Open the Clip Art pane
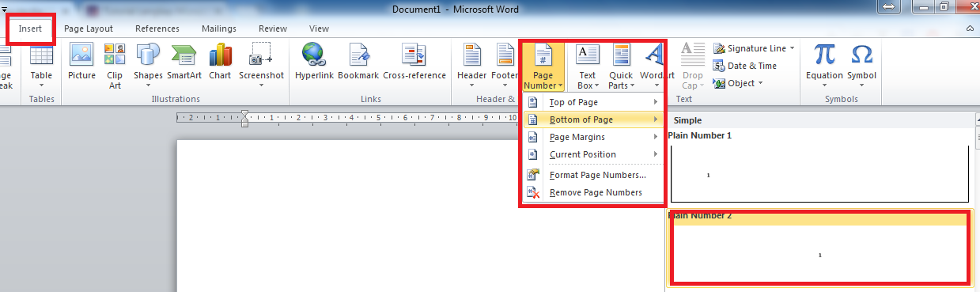The height and width of the screenshot is (292, 980). click(115, 66)
